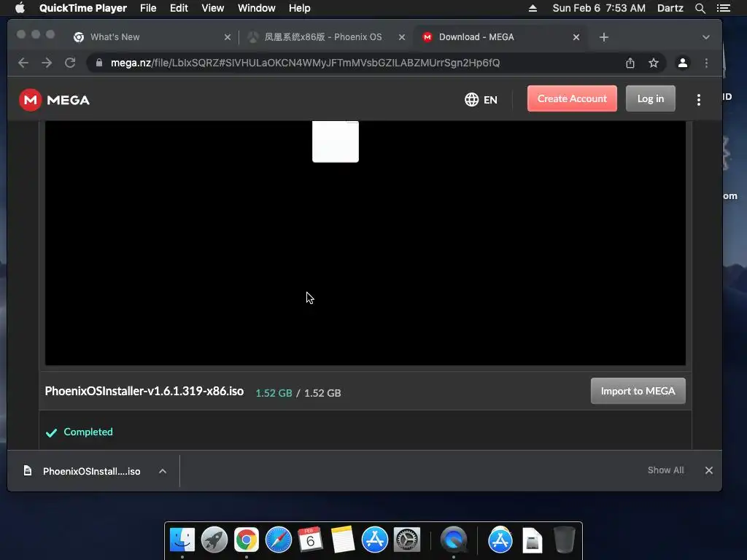Open QuickTime Player from Dock

coord(454,540)
